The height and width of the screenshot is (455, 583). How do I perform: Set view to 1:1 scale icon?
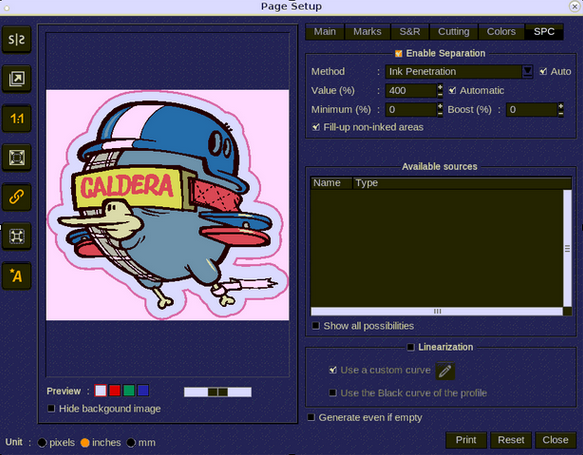pos(16,118)
